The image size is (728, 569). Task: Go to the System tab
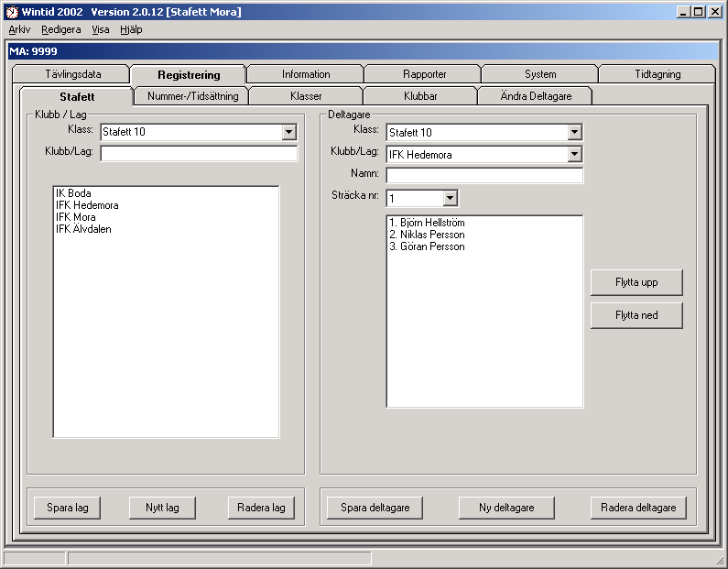tap(540, 74)
